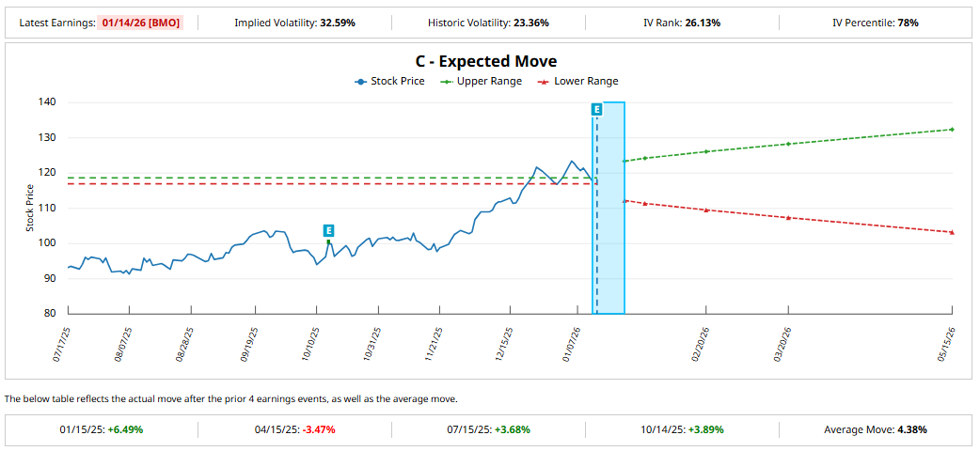Click the Average Move 4.38% cell
This screenshot has height=451, width=980.
coord(877,429)
